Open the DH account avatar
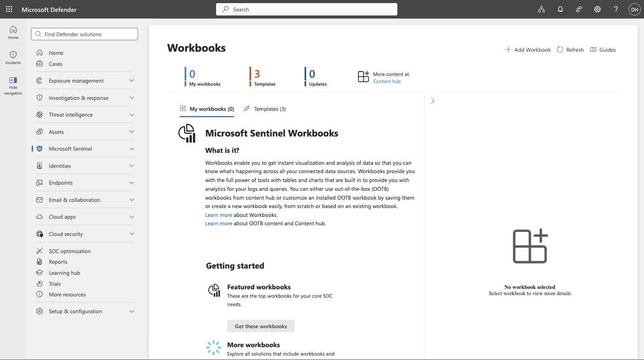The height and width of the screenshot is (360, 644). pos(634,9)
